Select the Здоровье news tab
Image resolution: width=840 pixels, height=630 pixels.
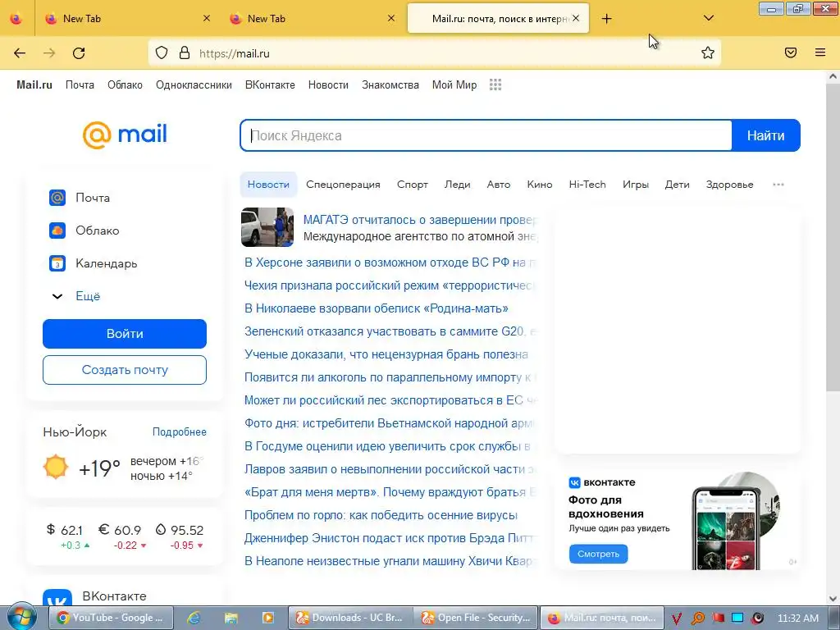point(729,185)
